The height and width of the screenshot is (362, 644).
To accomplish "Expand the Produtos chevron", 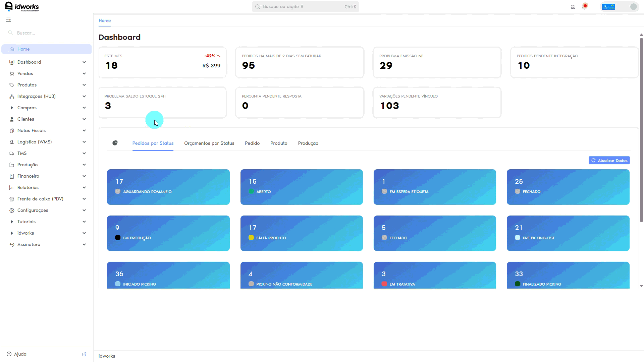I will [x=84, y=85].
